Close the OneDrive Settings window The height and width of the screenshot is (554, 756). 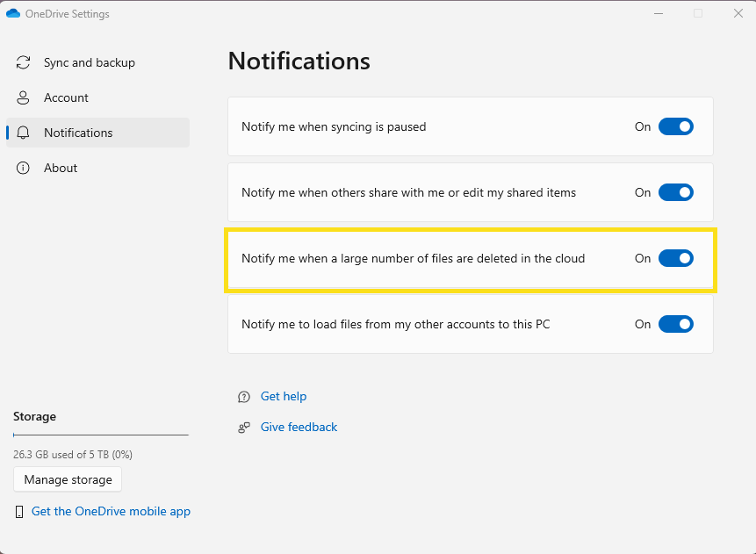[738, 13]
